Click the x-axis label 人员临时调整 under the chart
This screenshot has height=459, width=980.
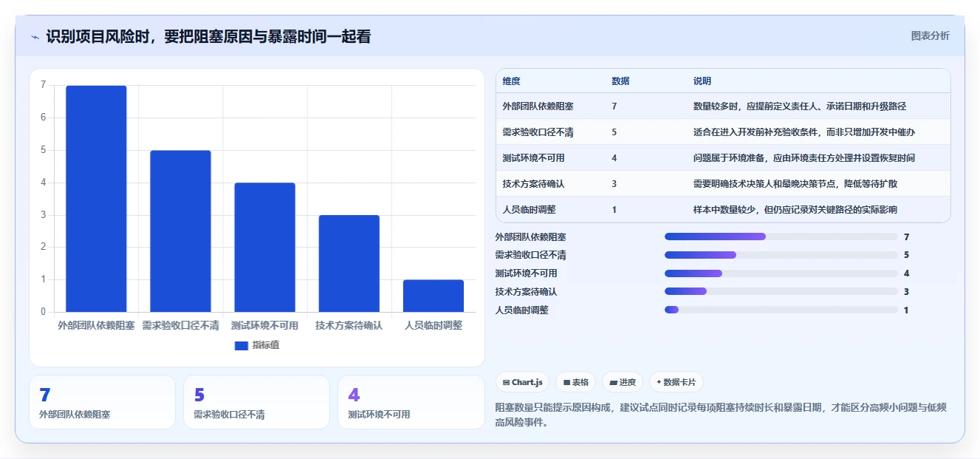pyautogui.click(x=434, y=325)
